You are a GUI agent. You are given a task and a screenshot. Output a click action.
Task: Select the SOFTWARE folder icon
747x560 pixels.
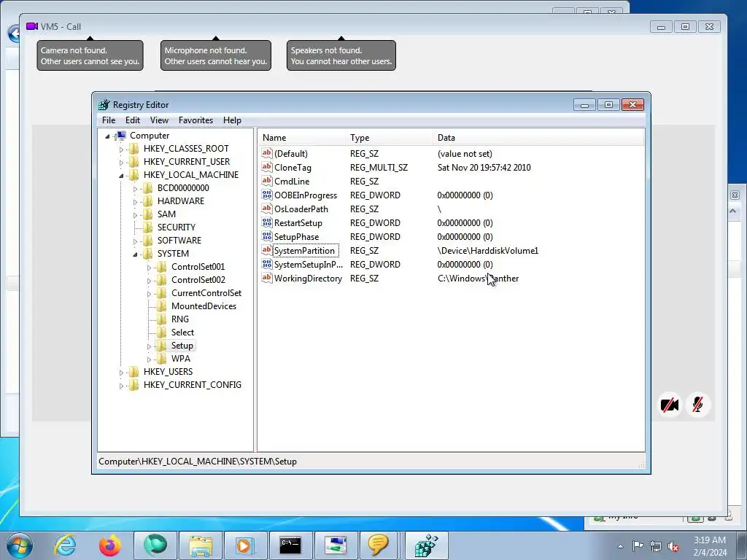point(148,241)
